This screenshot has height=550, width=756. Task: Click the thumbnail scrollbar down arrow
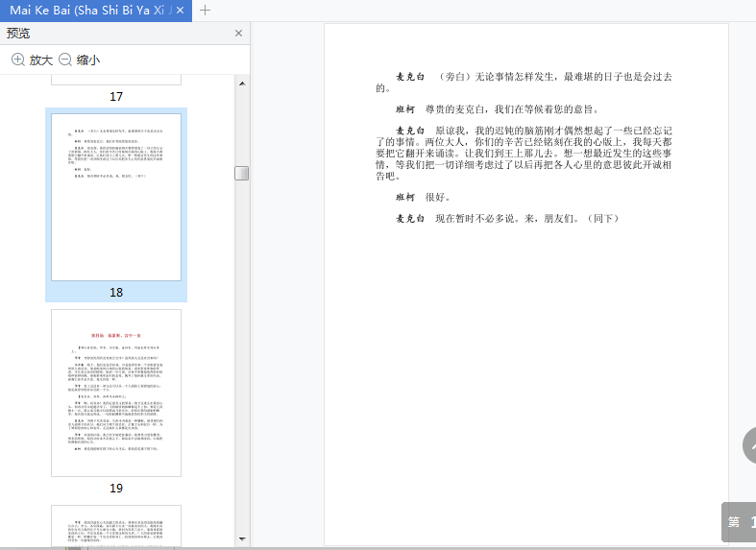point(242,538)
